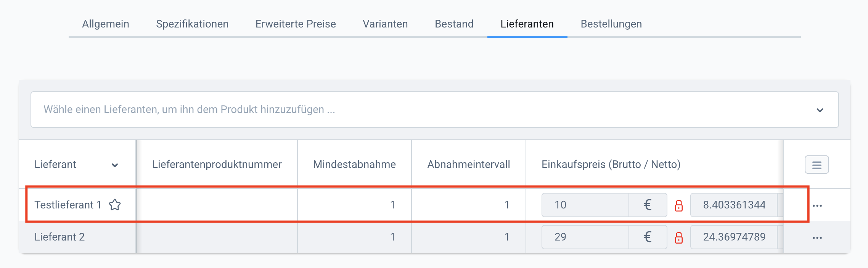Image resolution: width=868 pixels, height=268 pixels.
Task: Go to the Erweiterte Preise tab
Action: coord(296,24)
